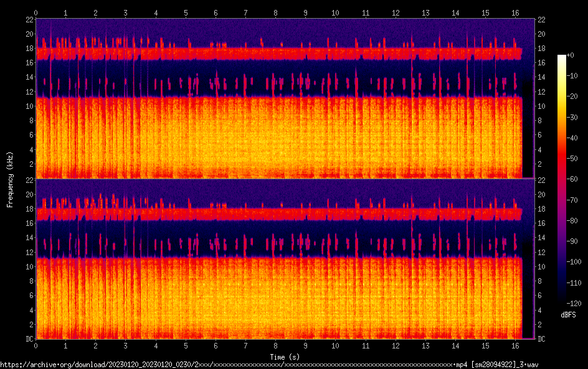Click the 0 second mark on bottom time axis
Image resolution: width=588 pixels, height=369 pixels.
coord(36,345)
